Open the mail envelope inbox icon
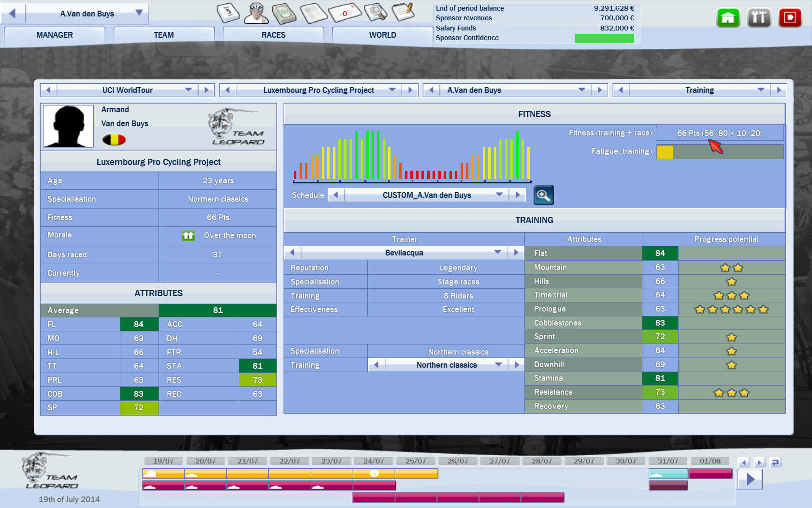This screenshot has width=812, height=508. (x=345, y=13)
